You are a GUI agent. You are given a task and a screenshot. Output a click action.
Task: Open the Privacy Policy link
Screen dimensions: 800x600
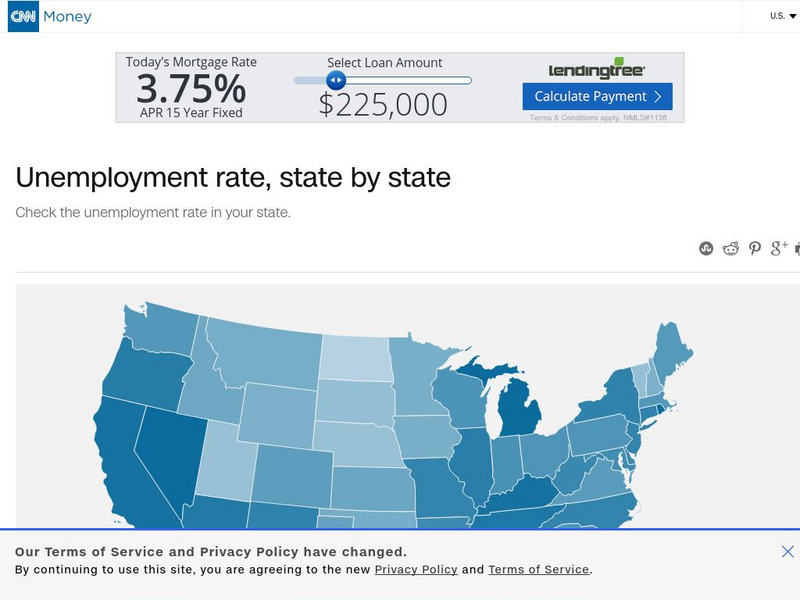[417, 569]
